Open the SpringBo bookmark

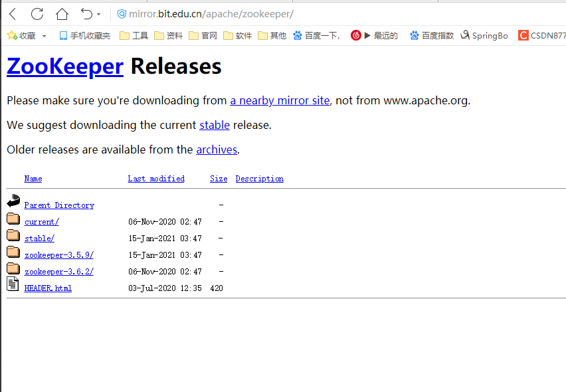point(484,35)
